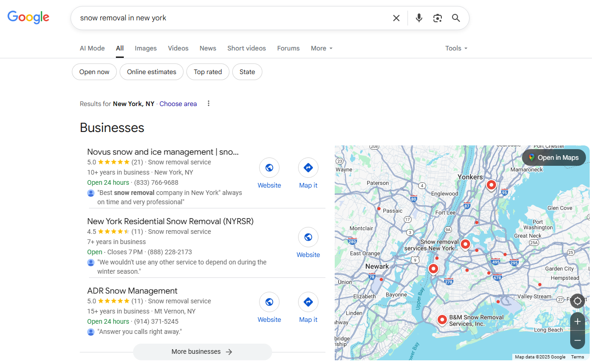Click the Map it icon for Novus snow

[308, 168]
